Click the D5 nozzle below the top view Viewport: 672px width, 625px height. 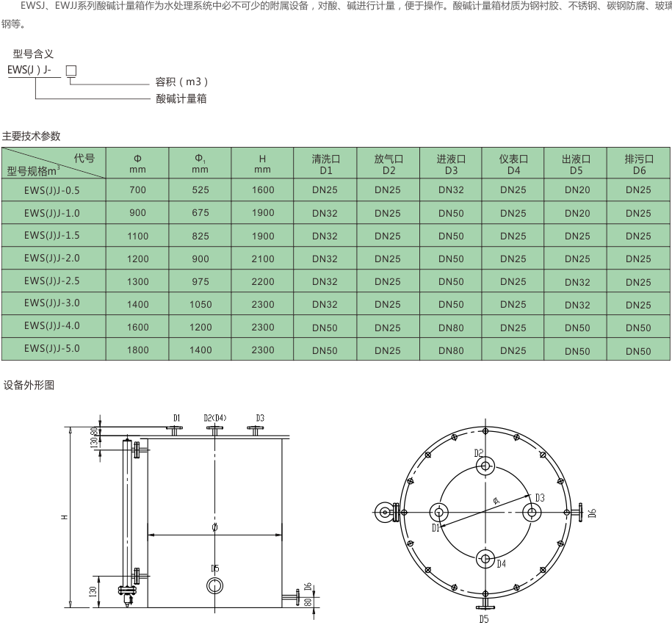click(x=484, y=605)
